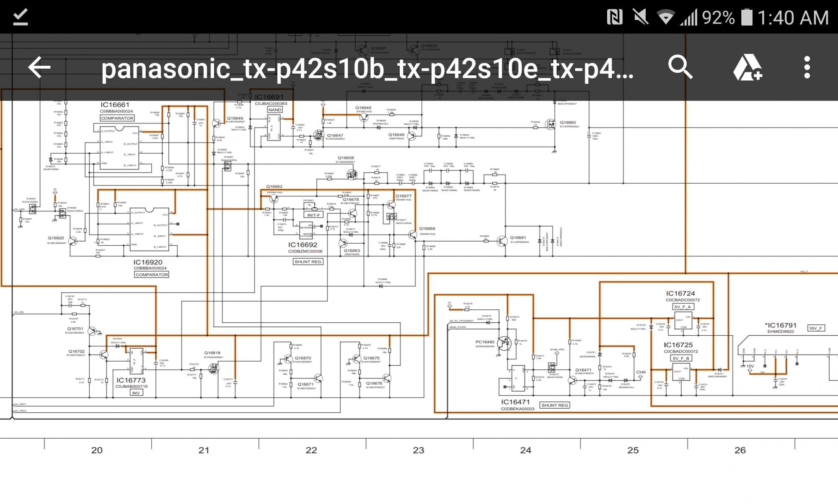Viewport: 838px width, 504px height.
Task: Tap the back arrow in the toolbar
Action: click(x=39, y=67)
